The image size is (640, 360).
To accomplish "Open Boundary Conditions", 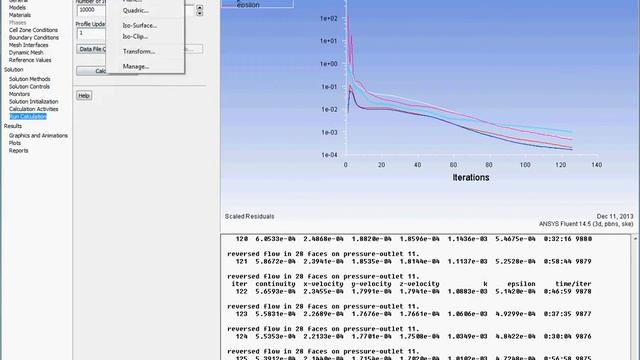I will [33, 38].
